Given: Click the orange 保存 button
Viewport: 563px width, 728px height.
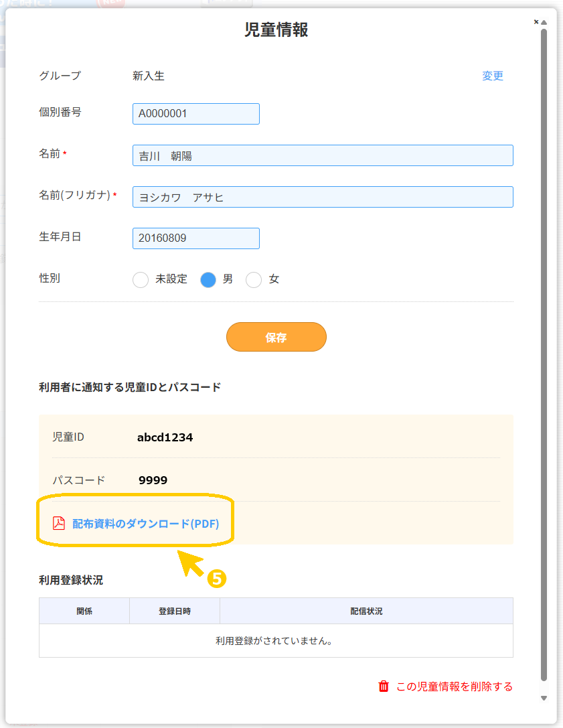Looking at the screenshot, I should point(276,337).
